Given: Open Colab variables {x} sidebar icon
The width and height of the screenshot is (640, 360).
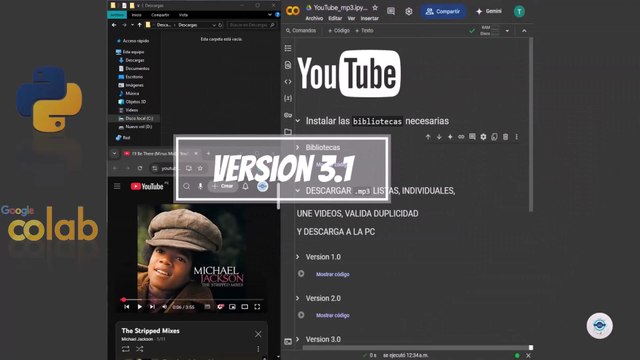Looking at the screenshot, I should pos(288,98).
